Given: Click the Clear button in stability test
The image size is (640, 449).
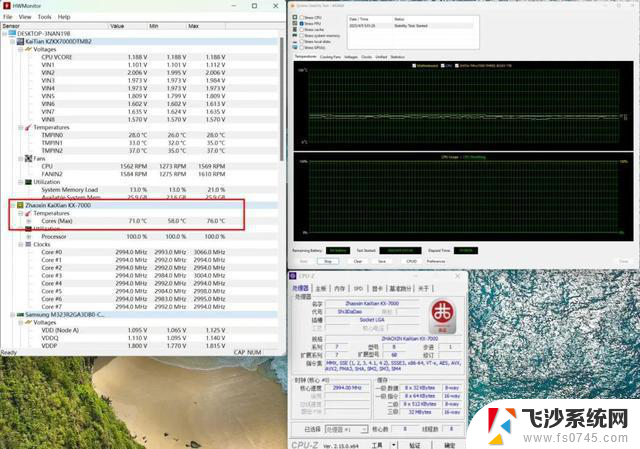Looking at the screenshot, I should 358,261.
